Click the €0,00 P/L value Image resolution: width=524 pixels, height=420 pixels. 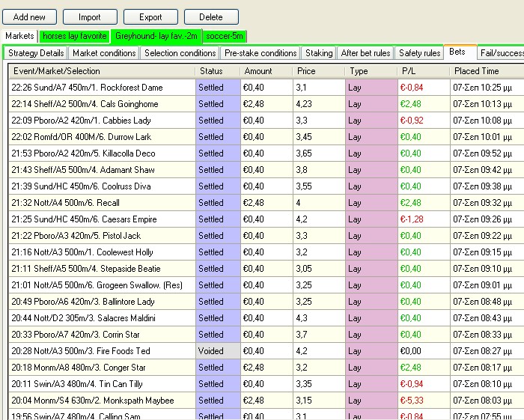(410, 351)
